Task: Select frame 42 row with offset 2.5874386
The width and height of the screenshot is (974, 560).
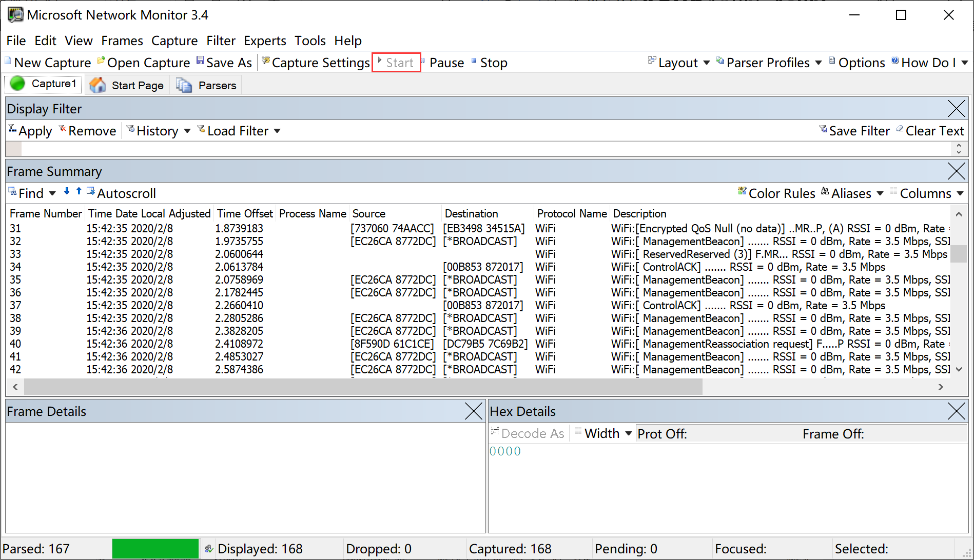Action: (x=478, y=369)
